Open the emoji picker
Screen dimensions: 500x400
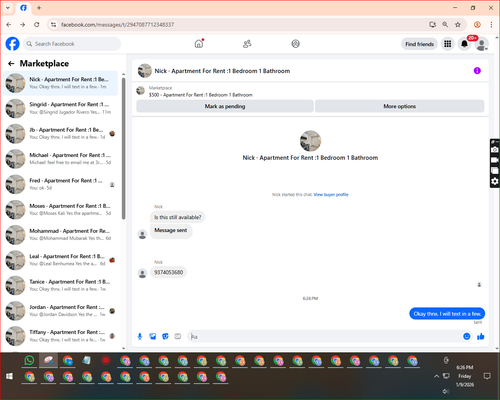click(x=467, y=336)
